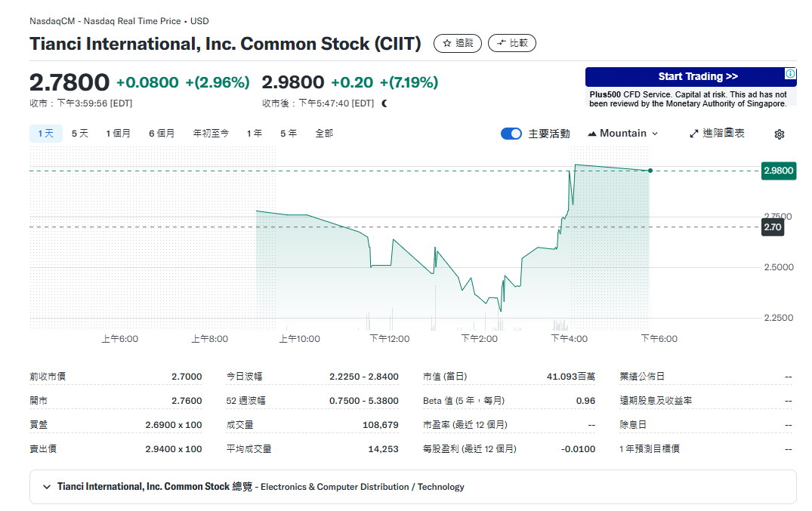The image size is (812, 511).
Task: Click the 追蹤 follow button
Action: pos(458,43)
